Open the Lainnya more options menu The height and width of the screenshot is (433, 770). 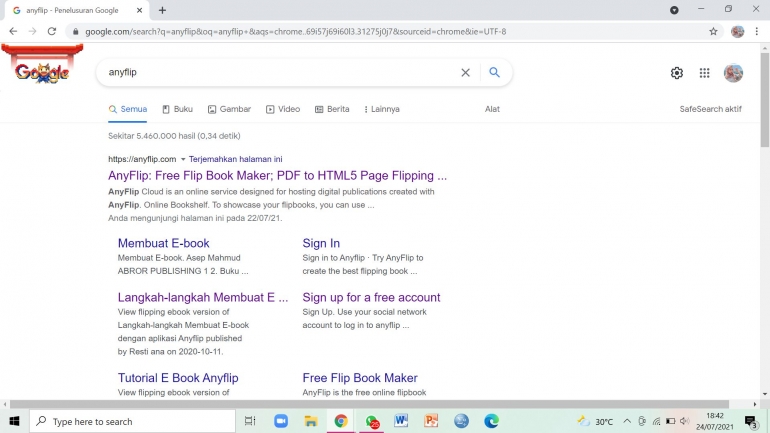[x=382, y=109]
